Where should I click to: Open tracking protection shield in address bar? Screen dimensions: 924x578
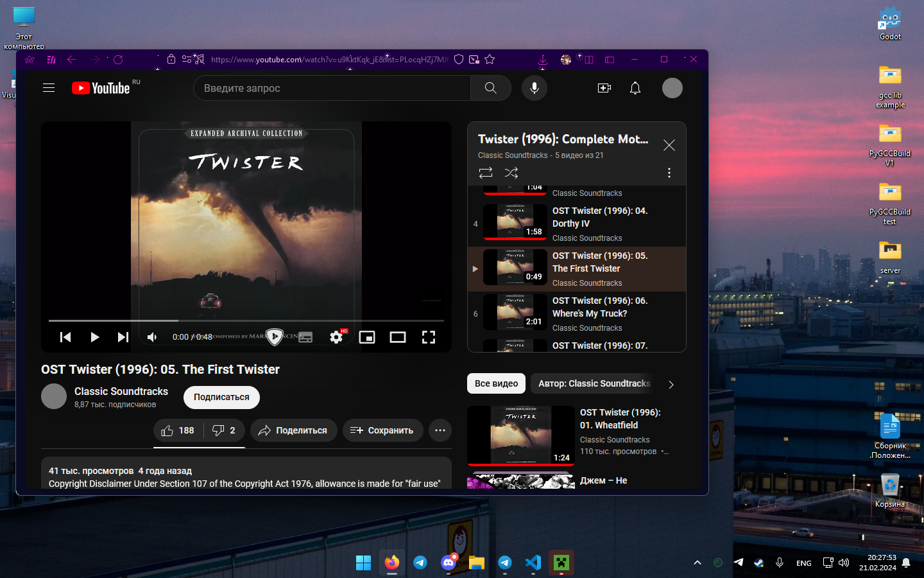point(459,60)
